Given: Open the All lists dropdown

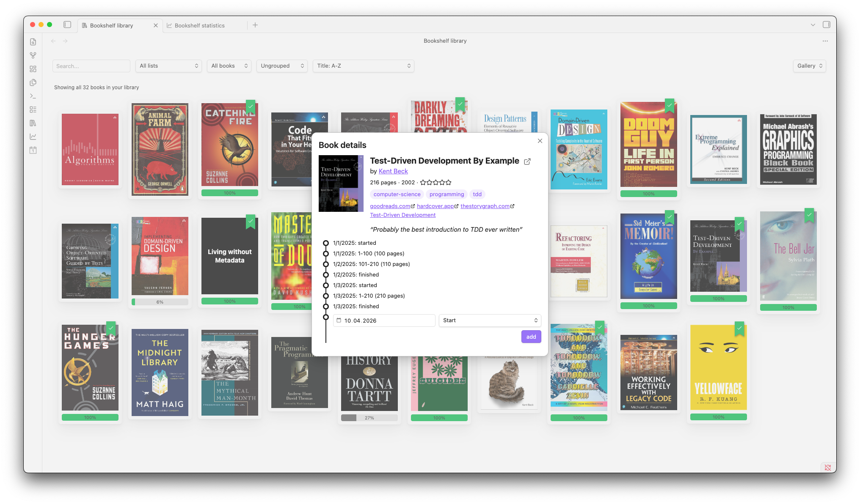Looking at the screenshot, I should (x=168, y=66).
